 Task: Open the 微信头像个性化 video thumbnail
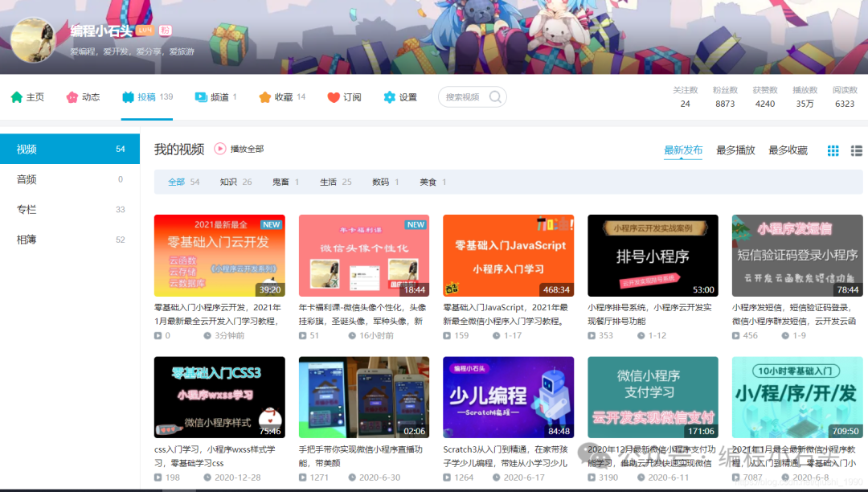(364, 256)
